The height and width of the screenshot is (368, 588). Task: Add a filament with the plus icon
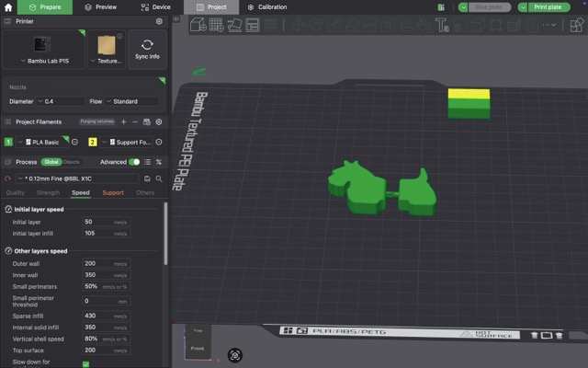pos(123,122)
